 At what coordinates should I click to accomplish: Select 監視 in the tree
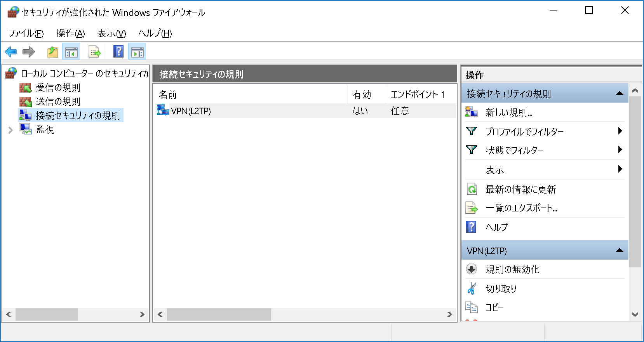(x=45, y=129)
